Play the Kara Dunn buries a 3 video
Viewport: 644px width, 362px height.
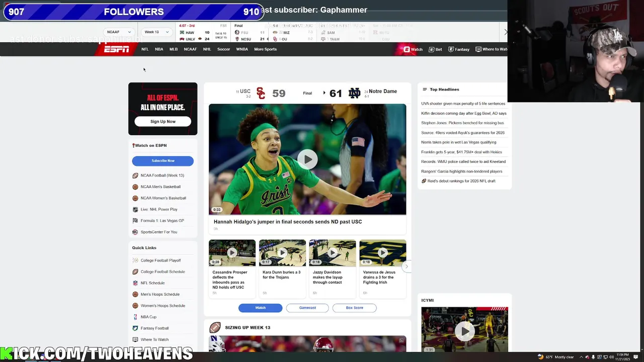[282, 253]
